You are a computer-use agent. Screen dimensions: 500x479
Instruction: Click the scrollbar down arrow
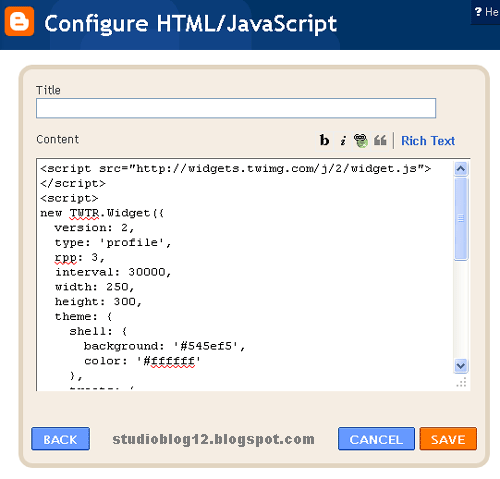pyautogui.click(x=461, y=366)
